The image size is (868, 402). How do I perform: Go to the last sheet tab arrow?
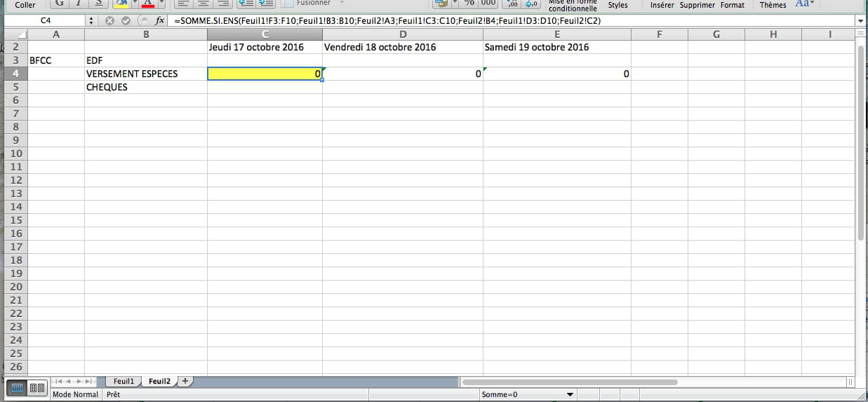pyautogui.click(x=88, y=381)
